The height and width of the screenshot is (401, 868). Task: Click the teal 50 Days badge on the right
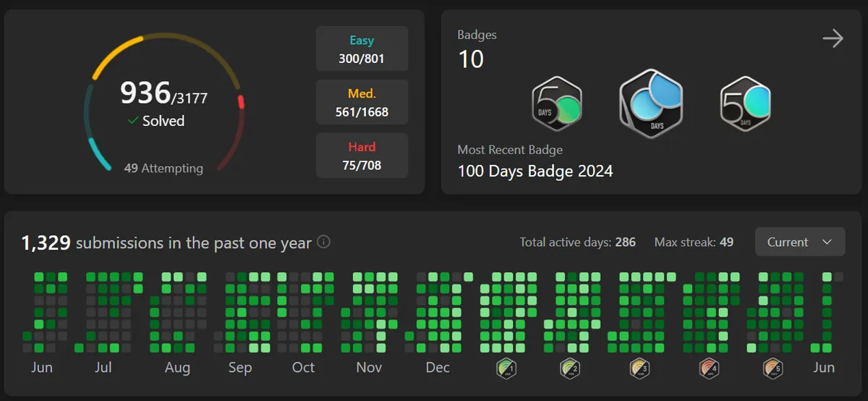point(745,104)
